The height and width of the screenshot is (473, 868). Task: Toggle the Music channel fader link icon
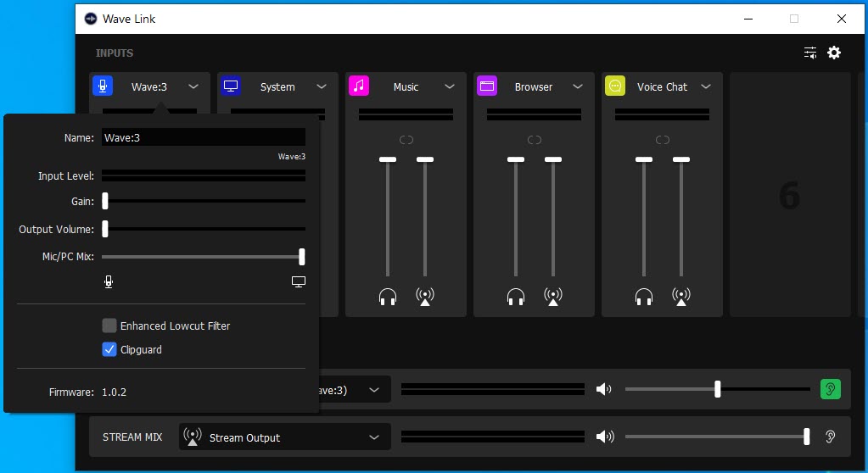coord(406,140)
